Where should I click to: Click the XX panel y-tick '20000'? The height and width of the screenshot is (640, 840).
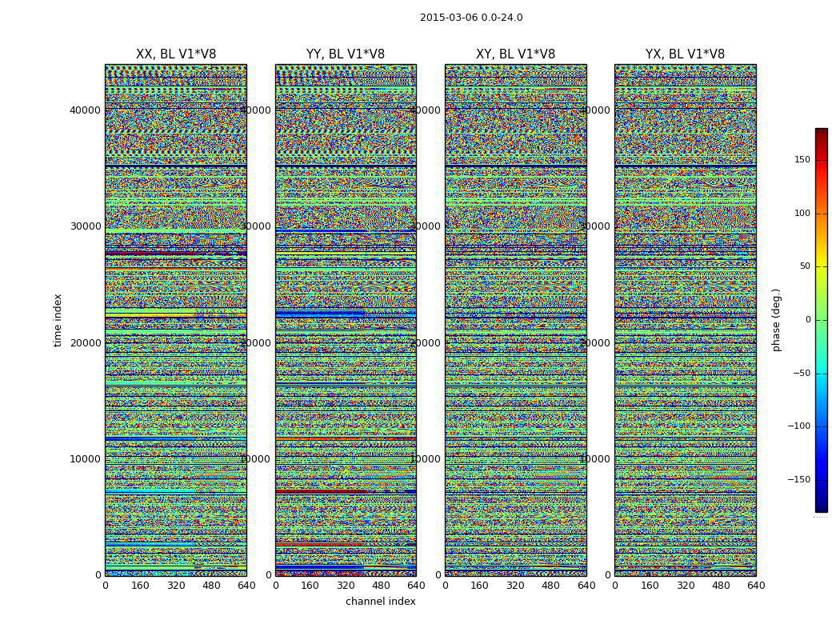(x=85, y=342)
